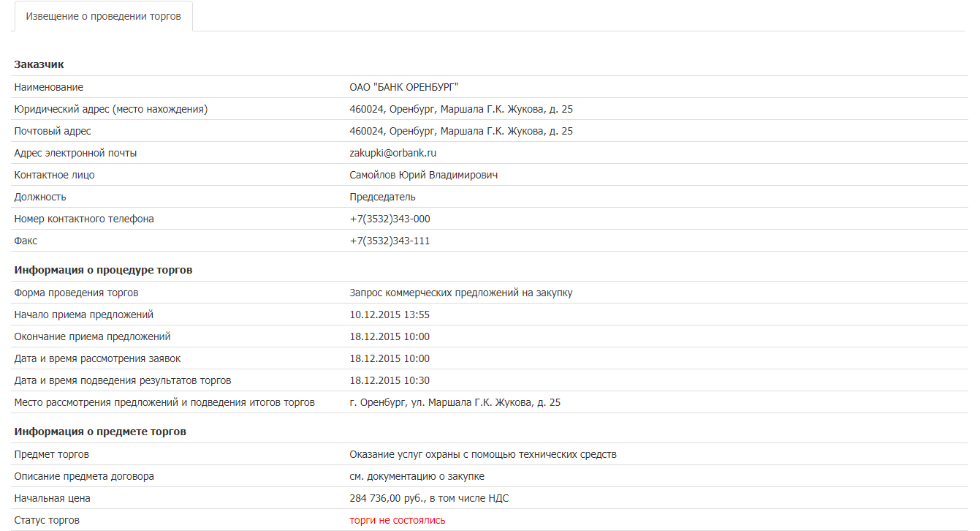Click the date "10.12.2015 13:55"
This screenshot has width=980, height=531.
pyautogui.click(x=390, y=315)
